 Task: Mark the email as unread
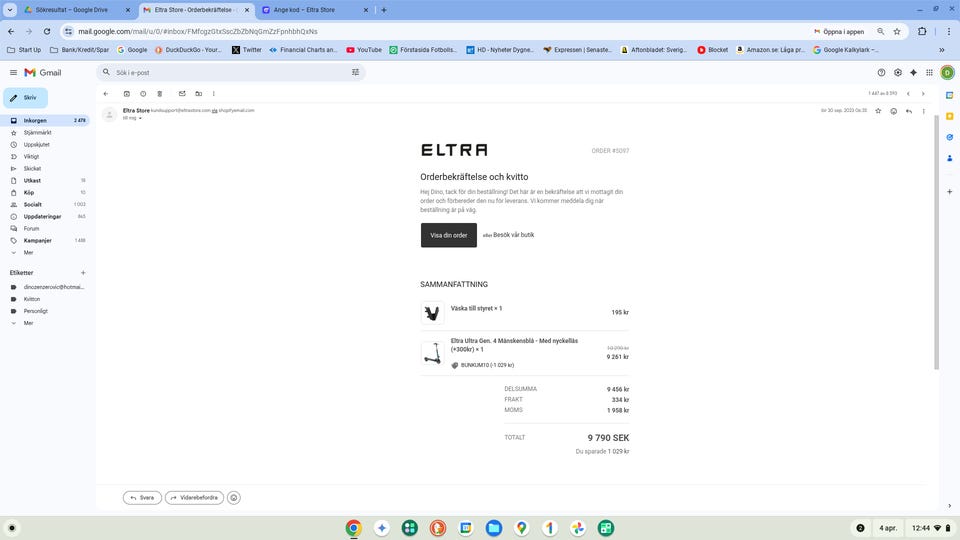pos(182,94)
